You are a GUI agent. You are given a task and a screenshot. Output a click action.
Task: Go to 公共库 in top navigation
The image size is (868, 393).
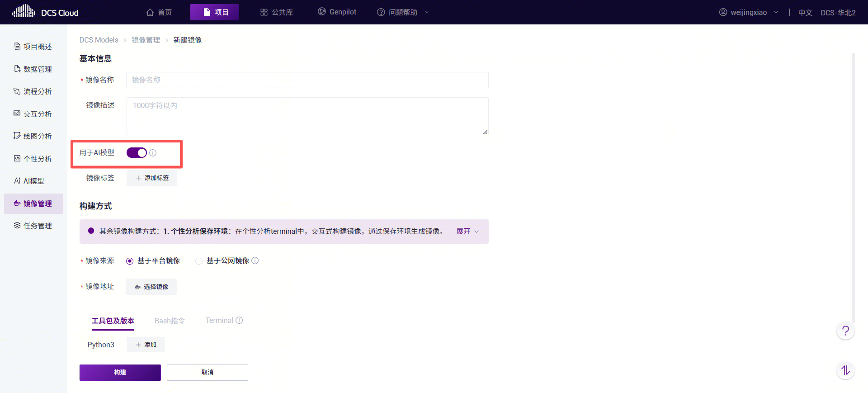click(x=276, y=12)
